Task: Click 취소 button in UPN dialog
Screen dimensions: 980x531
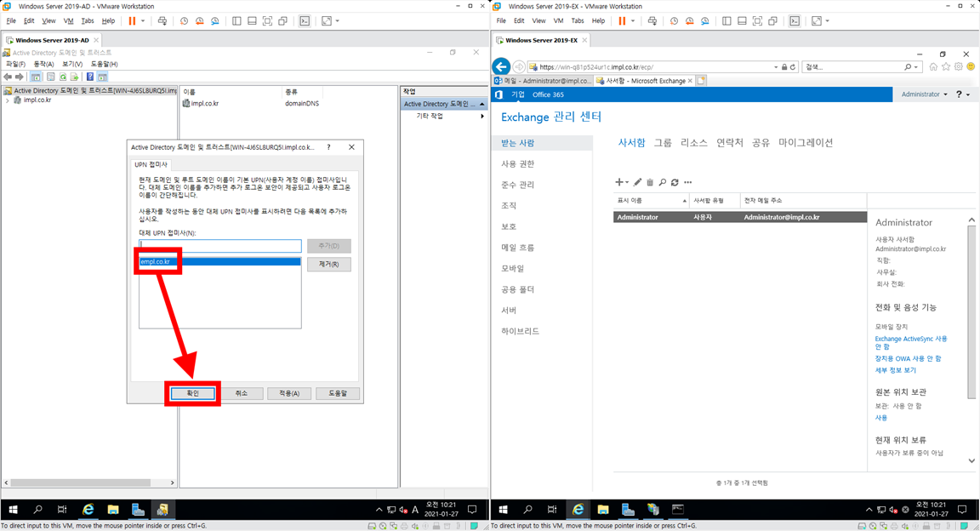Action: click(x=242, y=393)
